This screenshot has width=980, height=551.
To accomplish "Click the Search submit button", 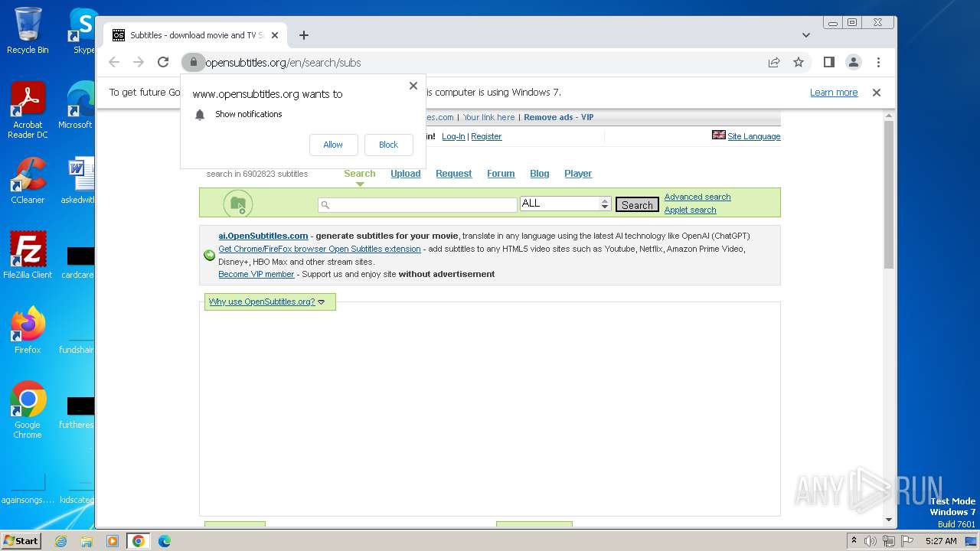I will [637, 204].
